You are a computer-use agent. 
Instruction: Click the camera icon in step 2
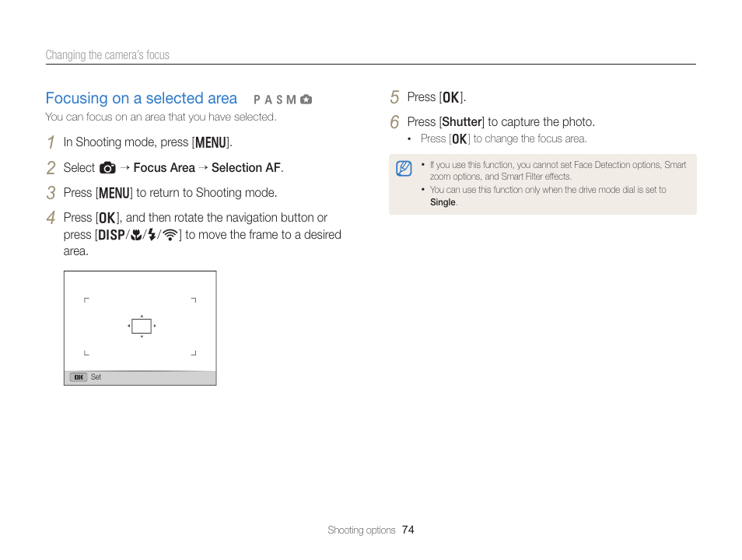[107, 168]
